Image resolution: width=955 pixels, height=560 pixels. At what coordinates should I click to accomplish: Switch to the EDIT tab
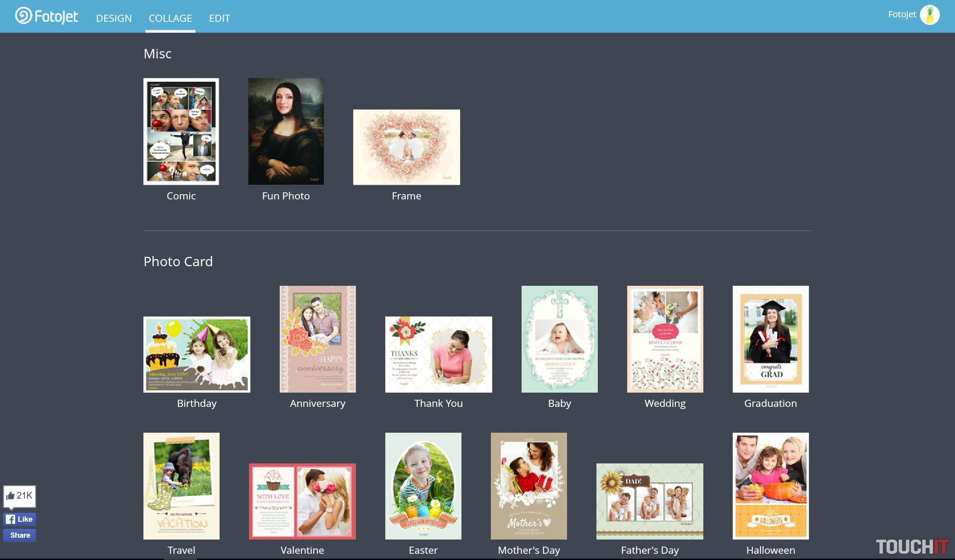point(220,18)
